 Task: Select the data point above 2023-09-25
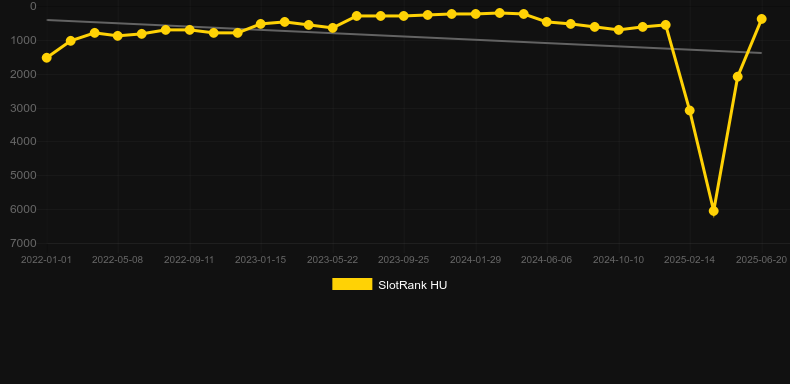(404, 16)
